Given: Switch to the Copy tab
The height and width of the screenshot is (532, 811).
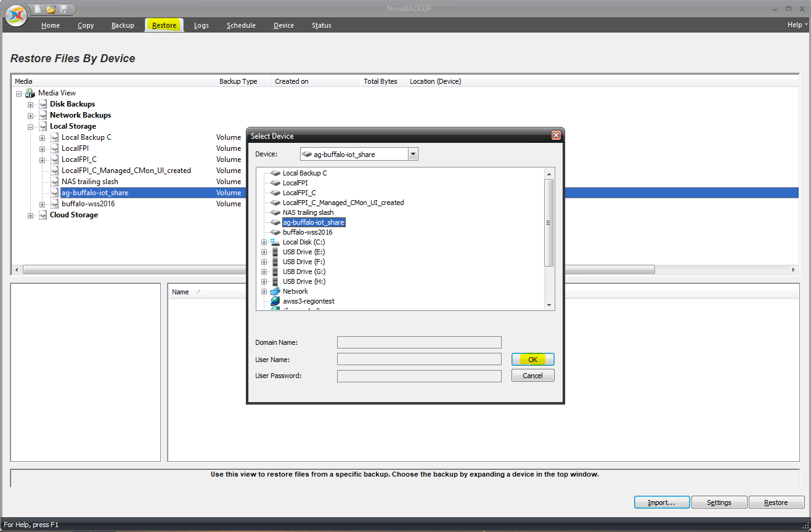Looking at the screenshot, I should point(86,25).
